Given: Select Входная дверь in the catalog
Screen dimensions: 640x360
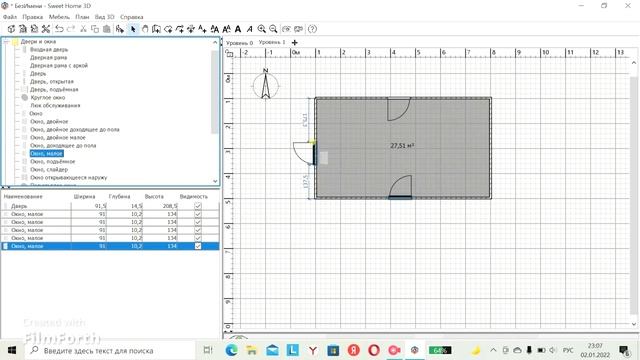Looking at the screenshot, I should tap(49, 49).
